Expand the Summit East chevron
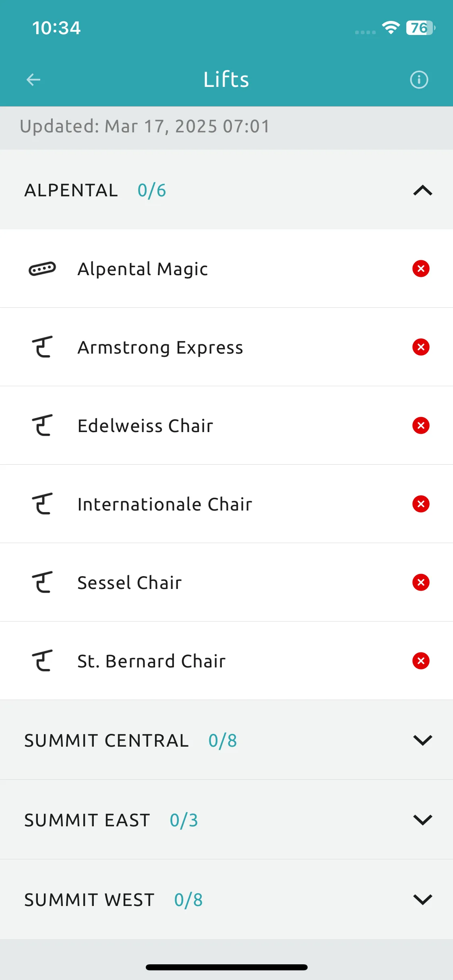453x980 pixels. [x=423, y=820]
